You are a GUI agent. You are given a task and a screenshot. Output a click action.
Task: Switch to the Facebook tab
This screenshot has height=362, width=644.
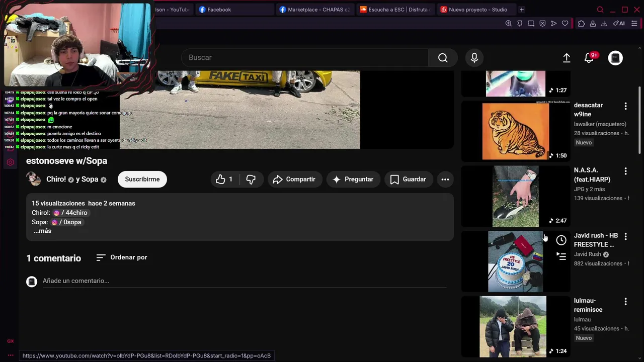pyautogui.click(x=234, y=10)
